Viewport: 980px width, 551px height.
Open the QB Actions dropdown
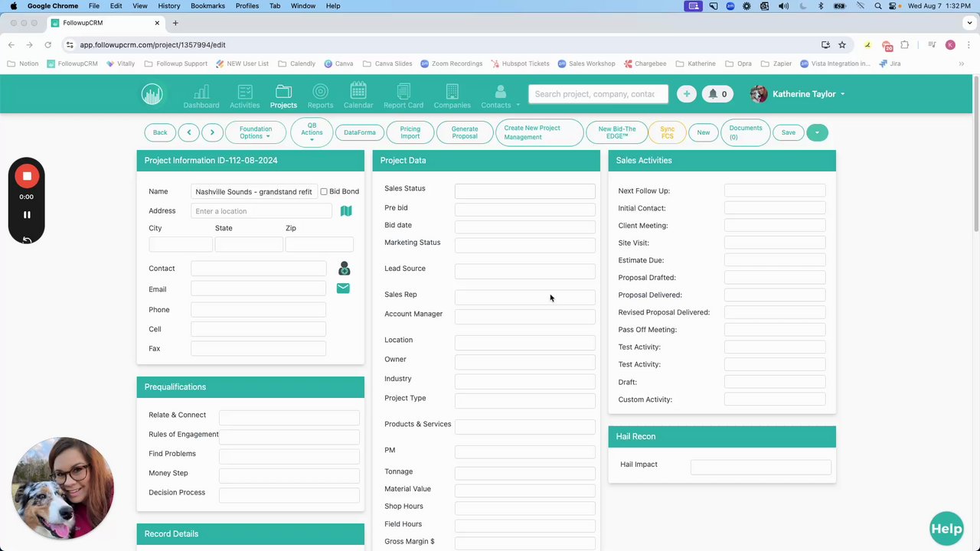coord(312,132)
